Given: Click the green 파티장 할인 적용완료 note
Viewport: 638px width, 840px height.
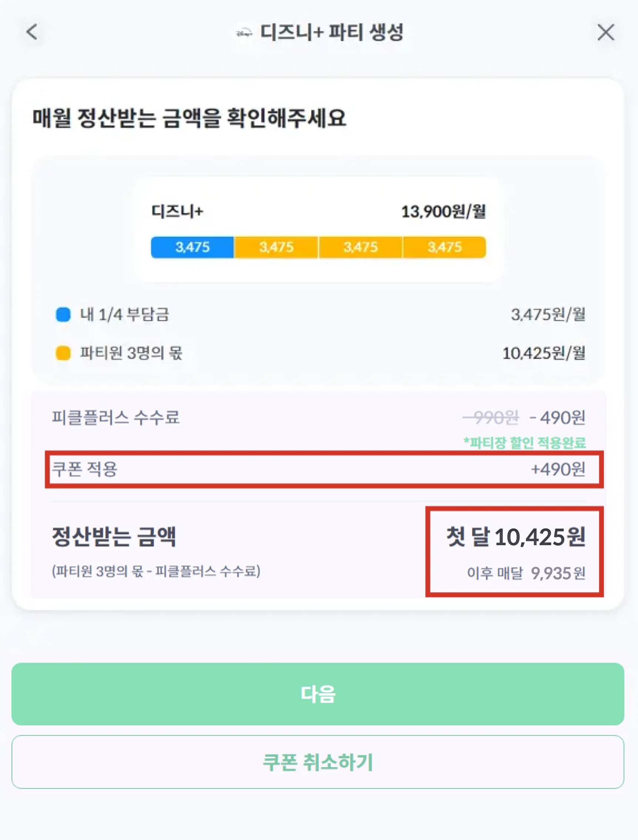Looking at the screenshot, I should 524,442.
